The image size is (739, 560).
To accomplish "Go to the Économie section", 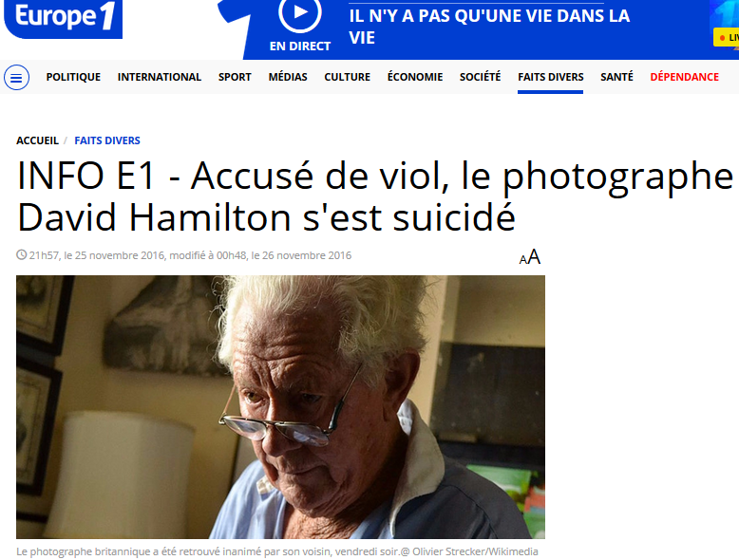I will [x=415, y=77].
